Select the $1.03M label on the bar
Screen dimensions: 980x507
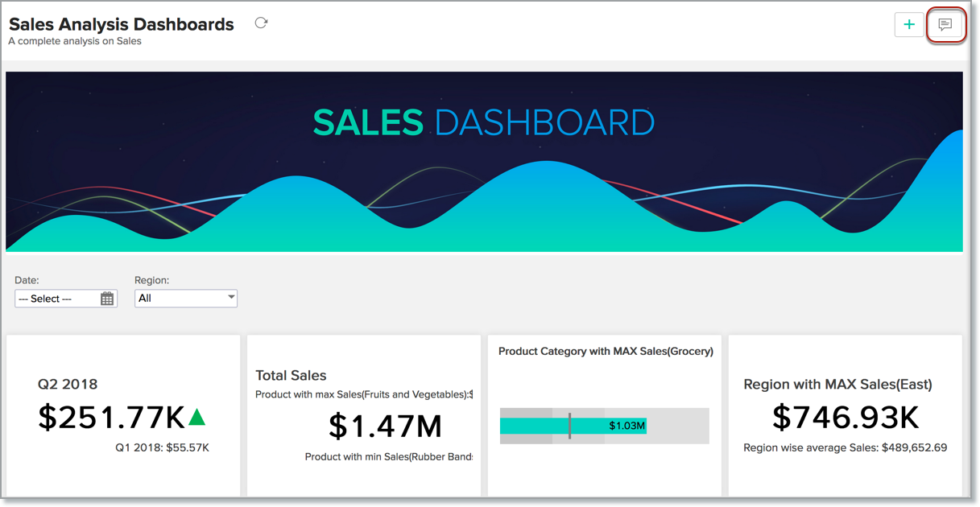click(x=626, y=426)
